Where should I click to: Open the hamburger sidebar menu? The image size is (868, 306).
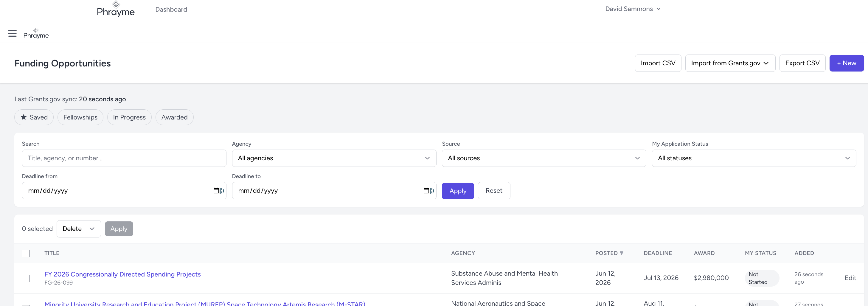coord(13,33)
